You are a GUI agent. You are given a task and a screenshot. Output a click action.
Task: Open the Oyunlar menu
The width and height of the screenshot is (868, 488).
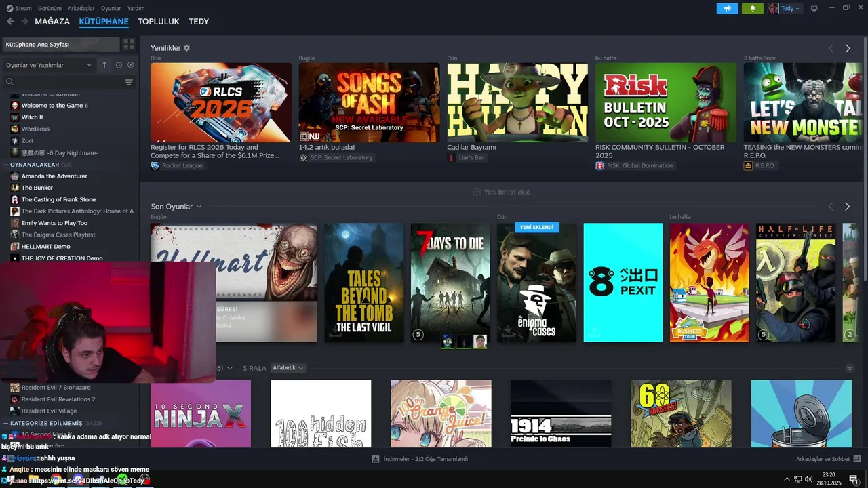[x=111, y=8]
